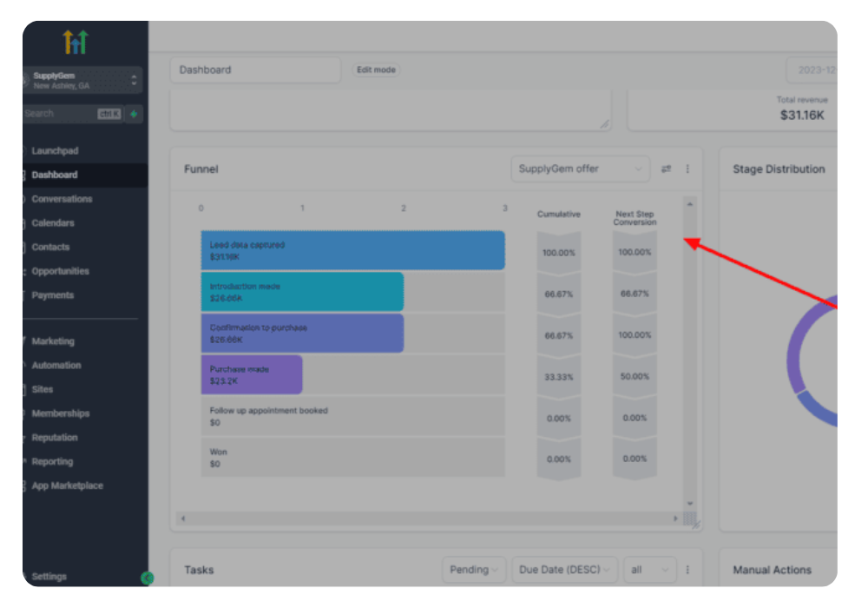Toggle Edit mode on the dashboard
This screenshot has height=608, width=868.
coord(376,70)
